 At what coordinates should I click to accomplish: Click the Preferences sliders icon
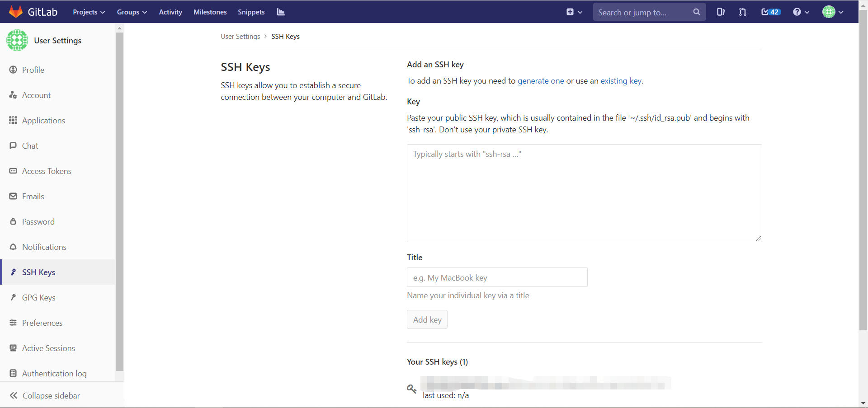(x=13, y=323)
